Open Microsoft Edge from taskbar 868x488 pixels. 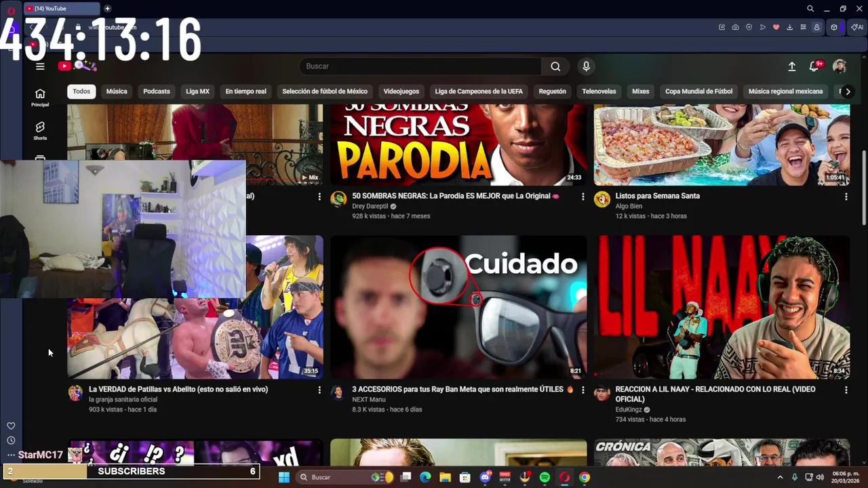[x=425, y=477]
